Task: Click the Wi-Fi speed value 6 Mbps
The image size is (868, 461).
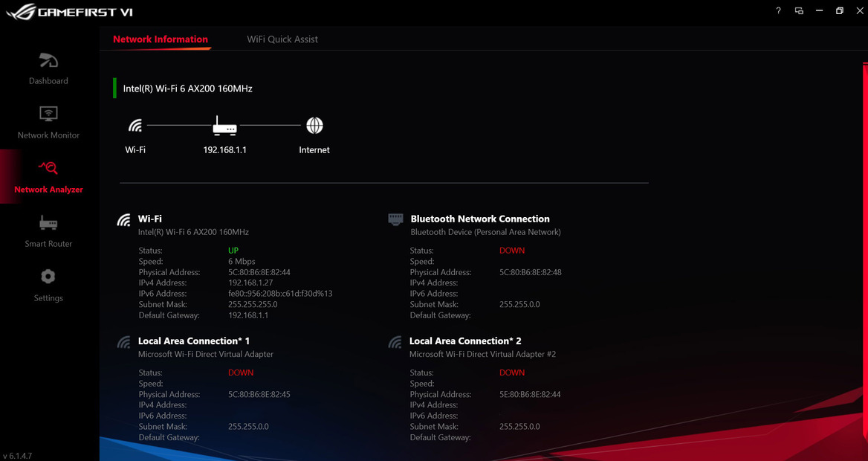Action: click(x=242, y=262)
